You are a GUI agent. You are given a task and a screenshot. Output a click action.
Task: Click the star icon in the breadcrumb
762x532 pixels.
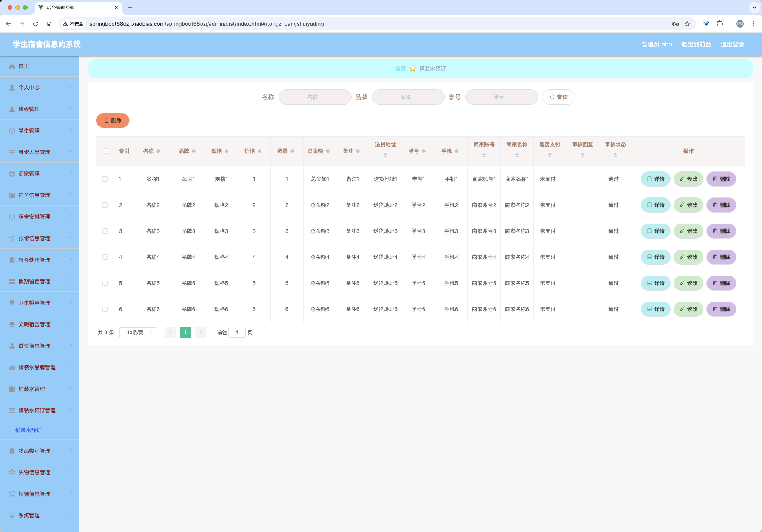412,69
